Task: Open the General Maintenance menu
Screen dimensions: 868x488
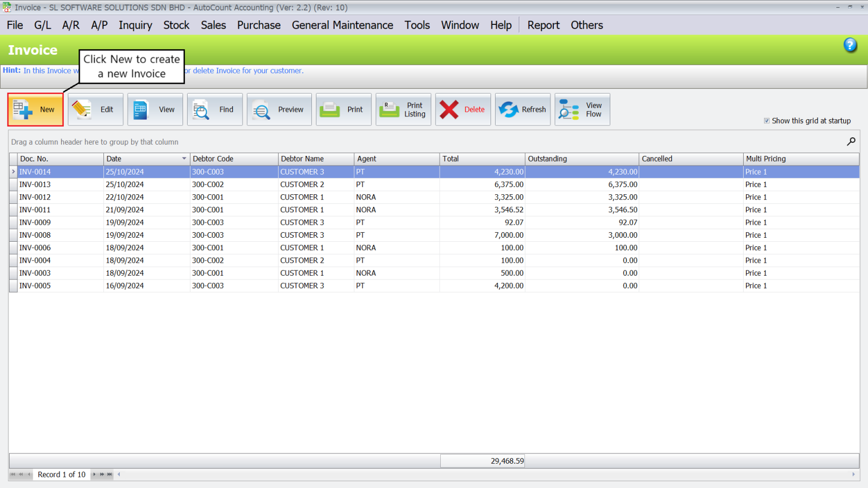Action: (x=342, y=25)
